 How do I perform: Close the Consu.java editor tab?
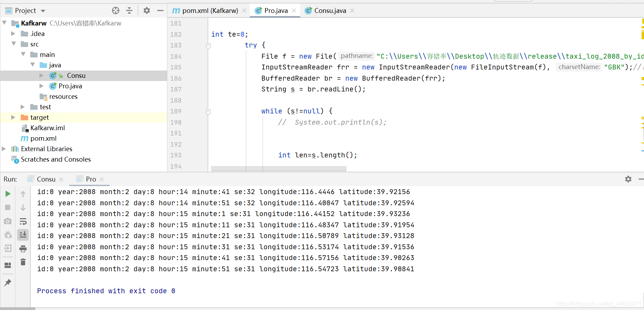(352, 10)
